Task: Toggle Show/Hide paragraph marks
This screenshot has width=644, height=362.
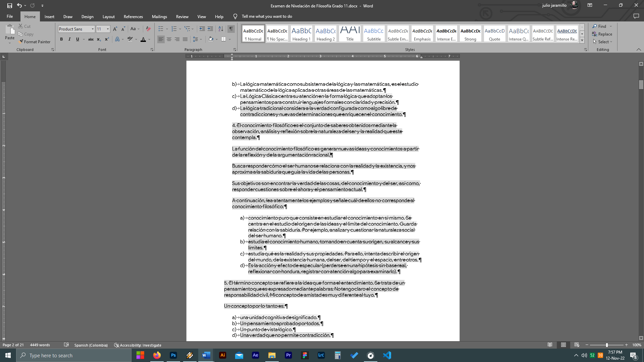Action: [231, 29]
